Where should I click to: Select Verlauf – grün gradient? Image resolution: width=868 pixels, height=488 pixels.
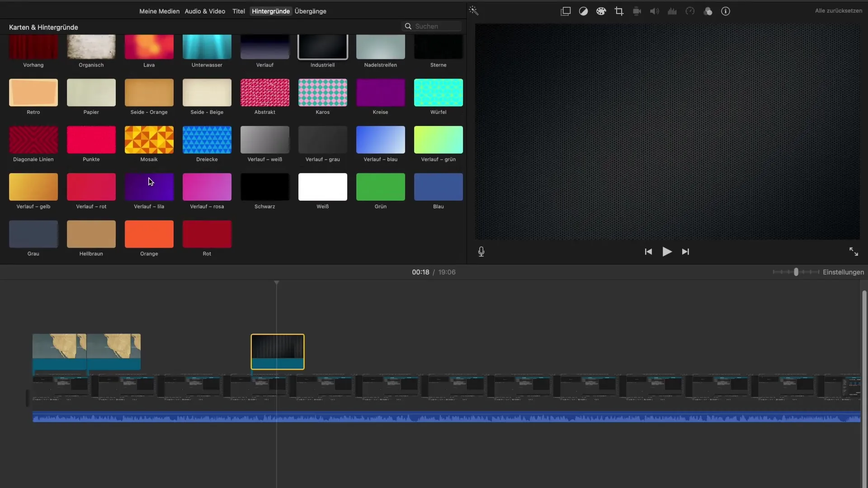click(x=439, y=140)
